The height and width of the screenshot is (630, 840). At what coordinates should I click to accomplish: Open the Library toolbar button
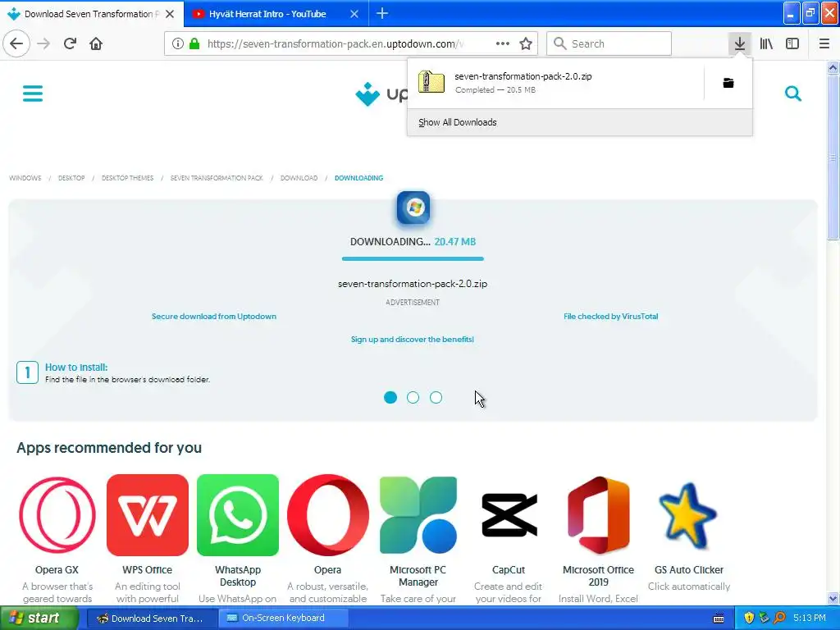(766, 43)
